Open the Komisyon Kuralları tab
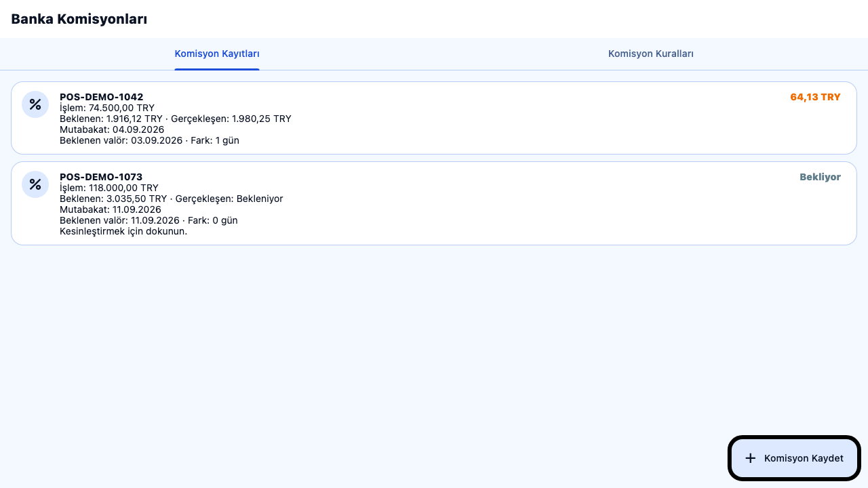Screen dimensions: 868x488 [651, 54]
